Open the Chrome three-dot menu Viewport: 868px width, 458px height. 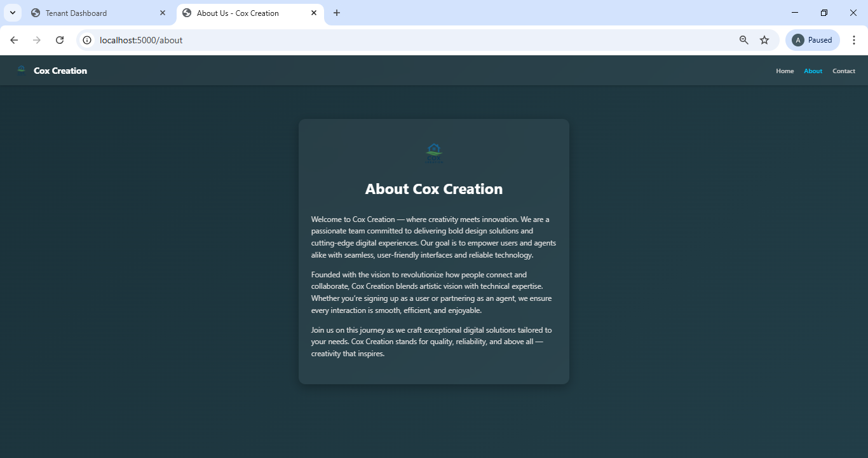pyautogui.click(x=854, y=40)
